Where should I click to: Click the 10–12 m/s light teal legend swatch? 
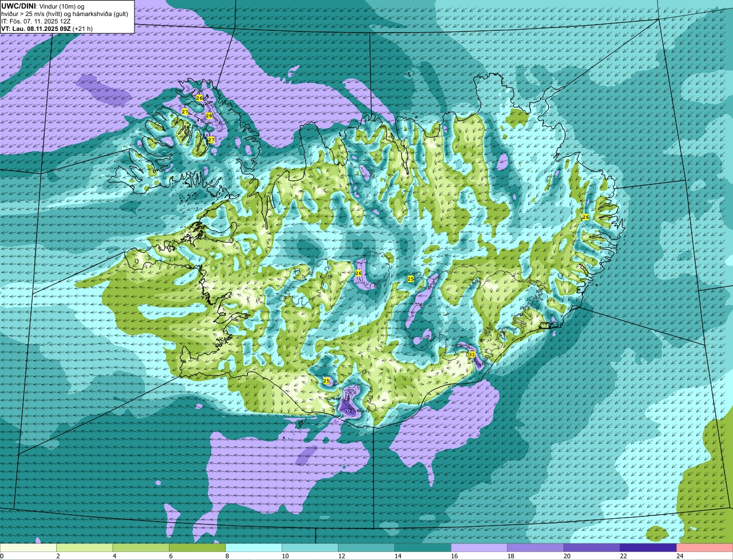point(310,548)
